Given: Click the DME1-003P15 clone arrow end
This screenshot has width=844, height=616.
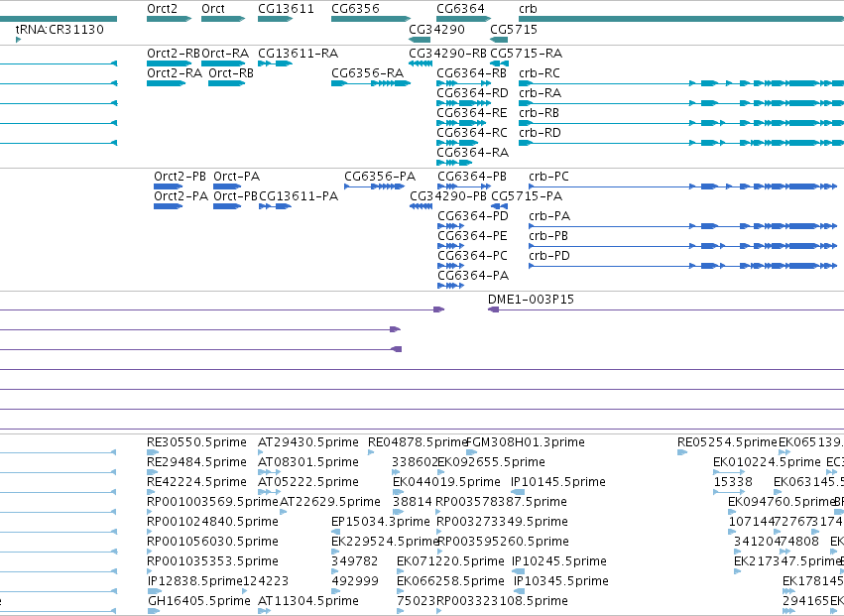Looking at the screenshot, I should click(x=493, y=309).
